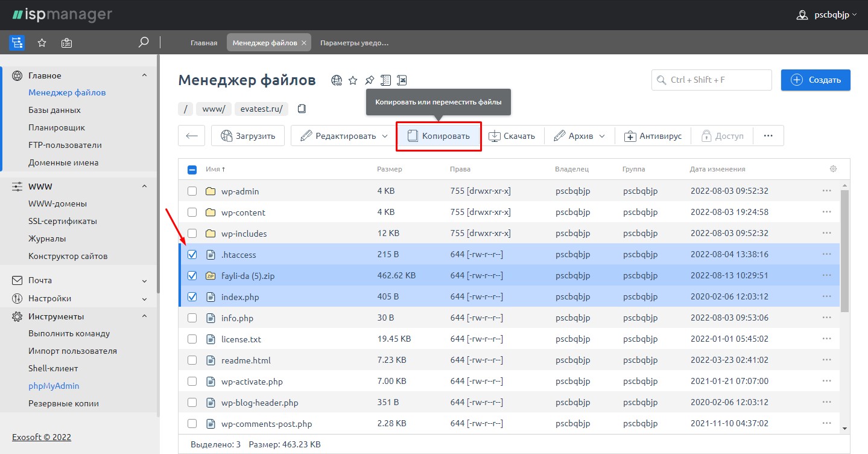Click the Exosoft © 2022 footer link
Viewport: 868px width, 454px height.
click(42, 436)
